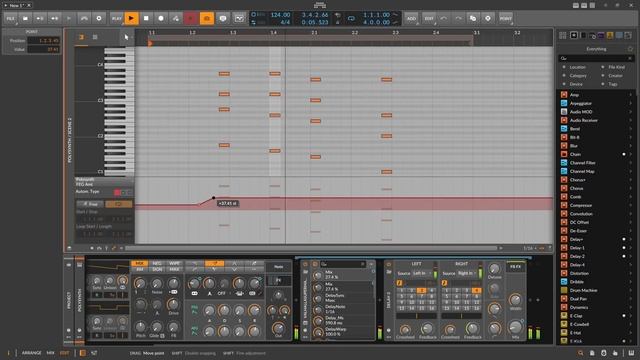This screenshot has height=360, width=640.
Task: Select the pointer tool icon
Action: tap(127, 37)
